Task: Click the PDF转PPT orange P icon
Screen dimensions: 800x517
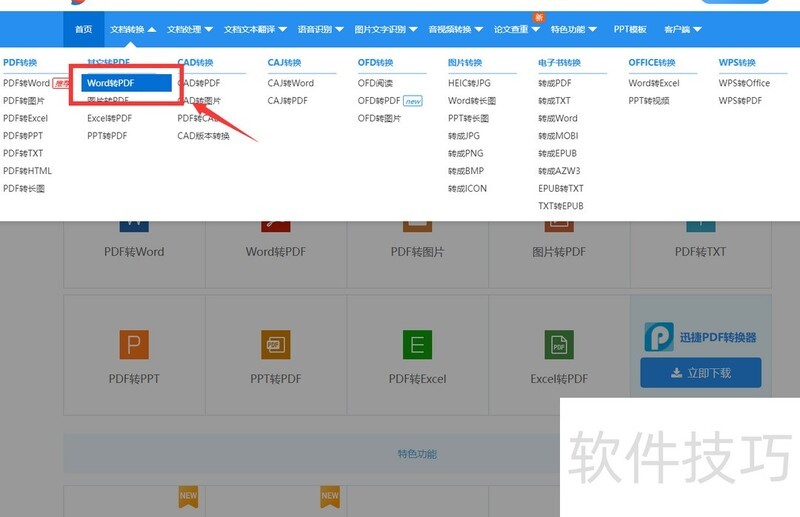Action: [134, 344]
